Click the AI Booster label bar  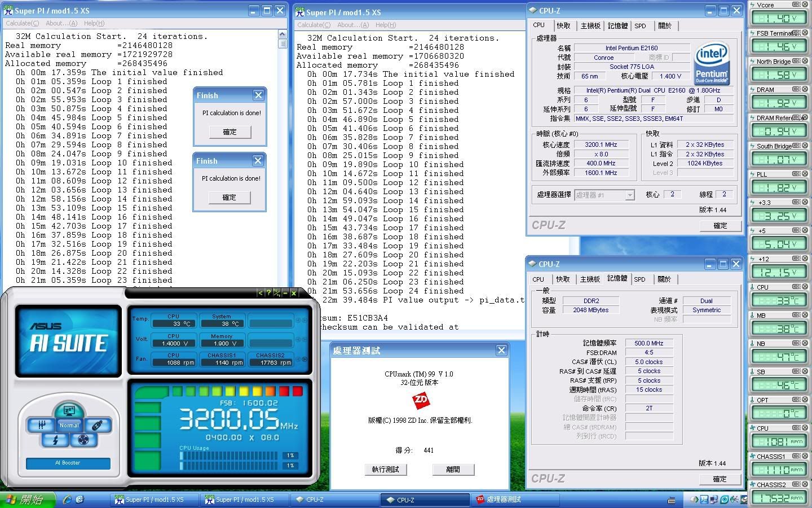[x=68, y=463]
